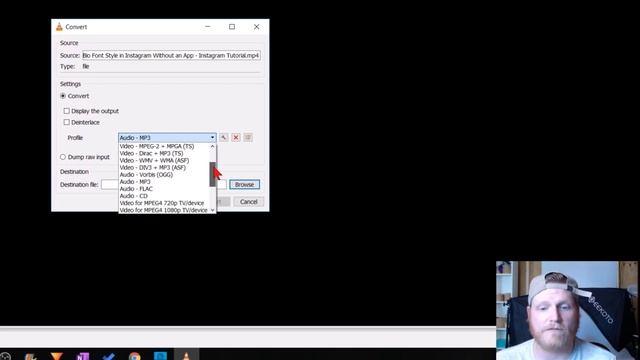Choose Video for MPEG4 1080p TV/device profile
The height and width of the screenshot is (360, 640).
point(164,210)
